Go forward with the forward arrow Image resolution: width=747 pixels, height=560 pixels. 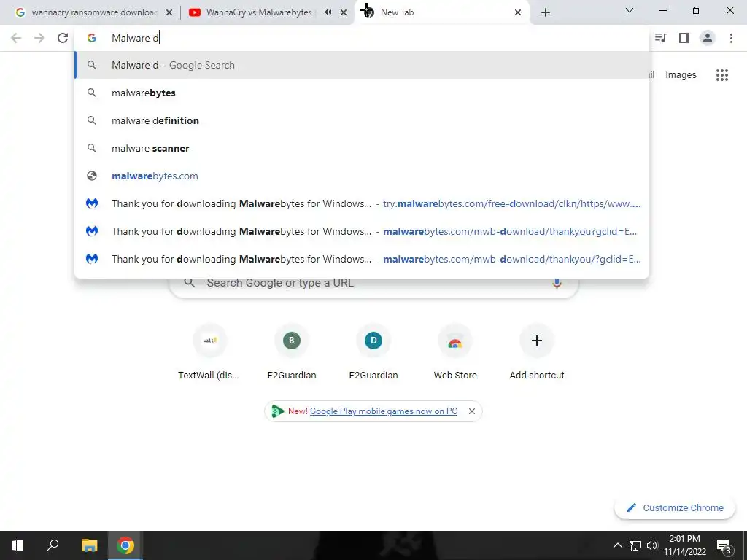click(39, 38)
